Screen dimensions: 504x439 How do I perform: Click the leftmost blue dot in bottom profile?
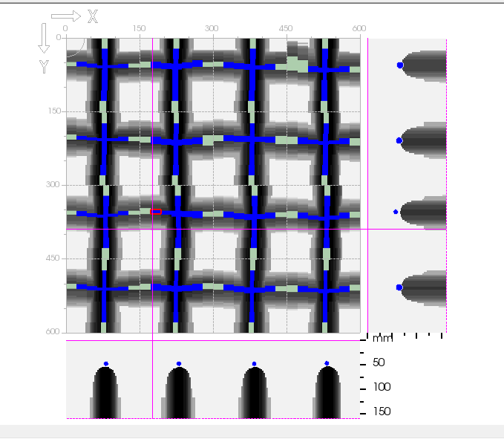coord(106,363)
